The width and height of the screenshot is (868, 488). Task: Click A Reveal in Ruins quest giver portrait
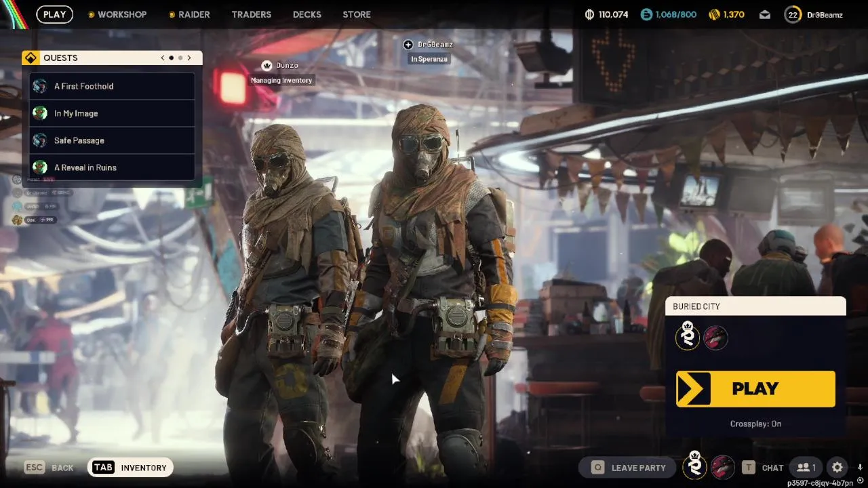click(x=40, y=167)
